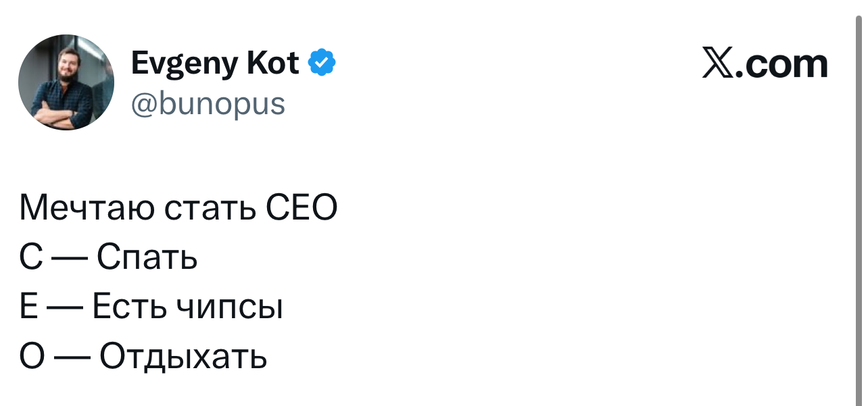Open the @bunopus handle link
Image resolution: width=868 pixels, height=406 pixels.
(x=208, y=104)
